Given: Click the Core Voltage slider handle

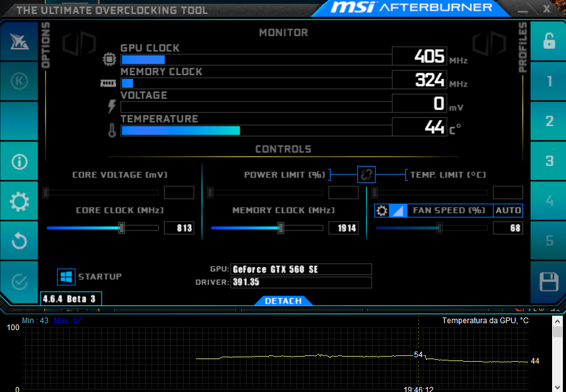Looking at the screenshot, I should (x=45, y=193).
